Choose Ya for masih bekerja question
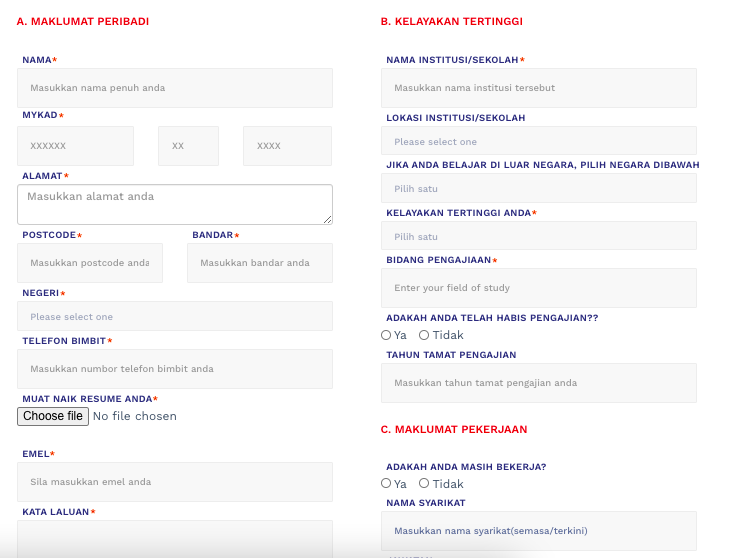Screen dimensions: 735x558 [x=387, y=483]
